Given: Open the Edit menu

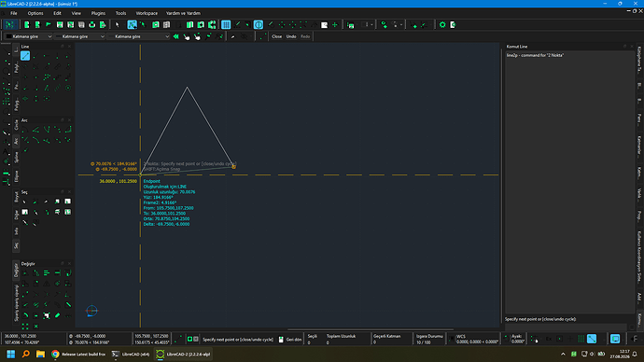Looking at the screenshot, I should coord(57,13).
